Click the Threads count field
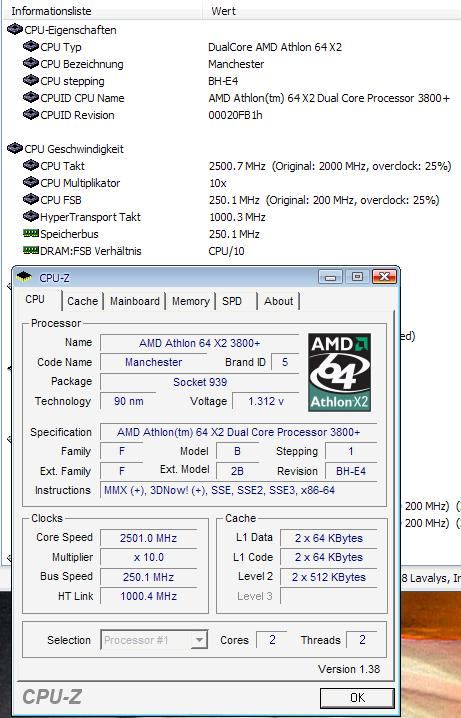Screen dimensions: 461x718 coord(362,640)
